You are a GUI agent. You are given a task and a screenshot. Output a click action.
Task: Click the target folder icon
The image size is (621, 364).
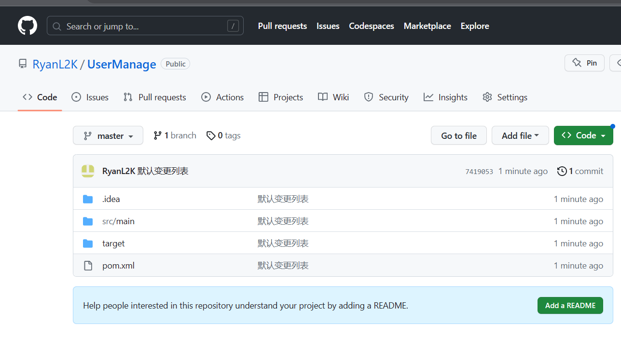(88, 243)
